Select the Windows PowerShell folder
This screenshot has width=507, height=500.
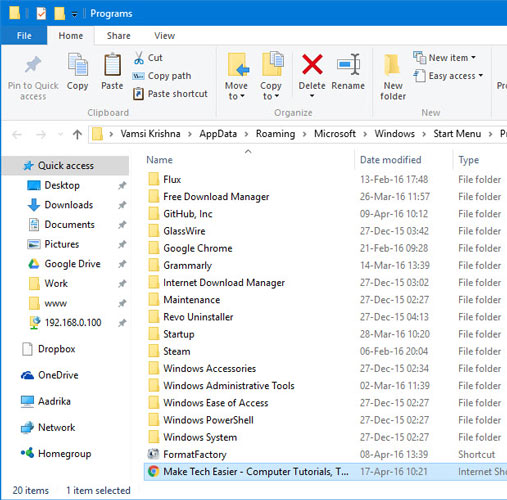point(208,420)
